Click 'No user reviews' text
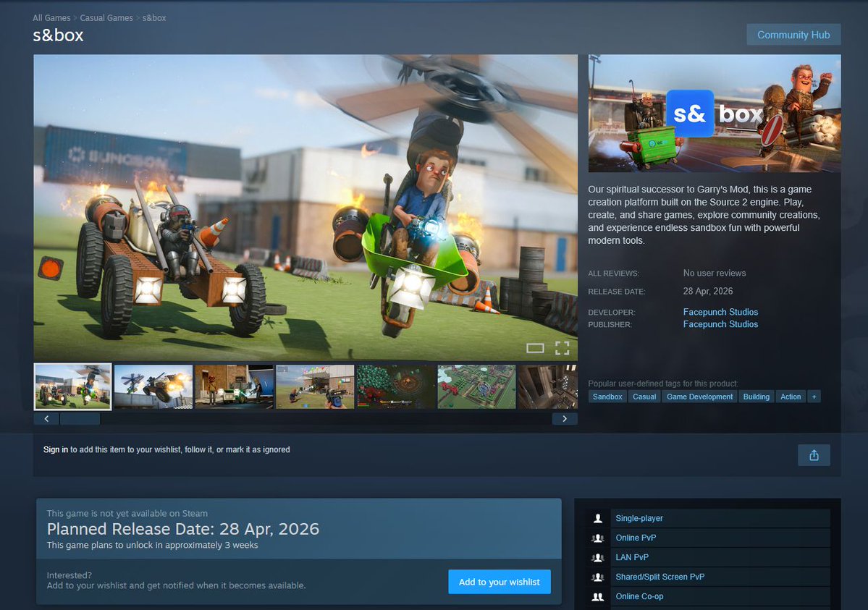Image resolution: width=868 pixels, height=610 pixels. pos(714,273)
